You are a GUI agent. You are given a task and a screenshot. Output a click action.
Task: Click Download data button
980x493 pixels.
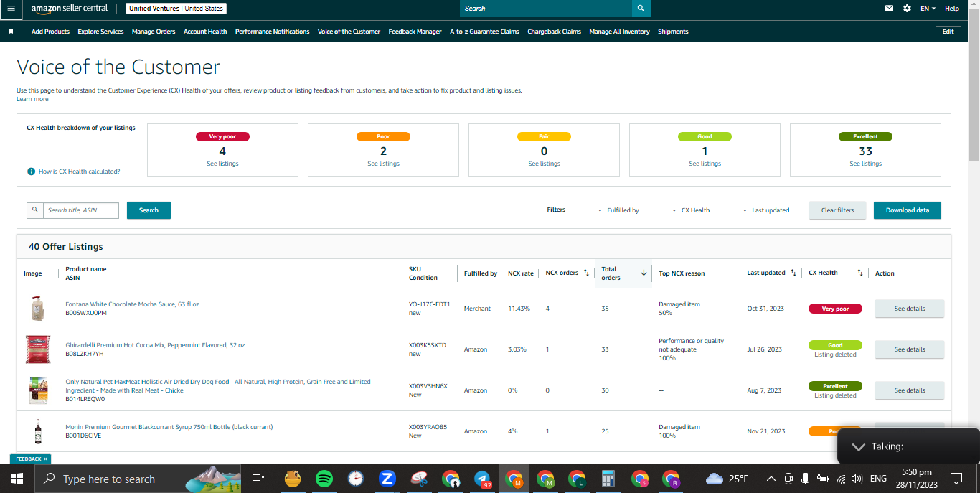907,210
